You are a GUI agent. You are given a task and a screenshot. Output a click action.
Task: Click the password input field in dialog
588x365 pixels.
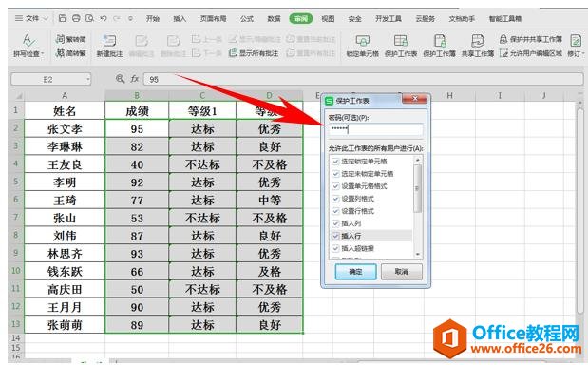pos(376,130)
